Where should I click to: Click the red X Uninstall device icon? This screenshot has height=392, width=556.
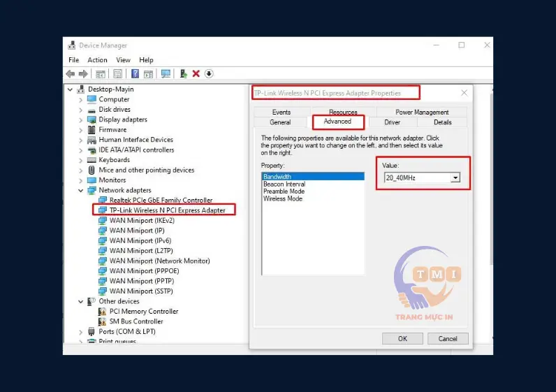pyautogui.click(x=196, y=74)
